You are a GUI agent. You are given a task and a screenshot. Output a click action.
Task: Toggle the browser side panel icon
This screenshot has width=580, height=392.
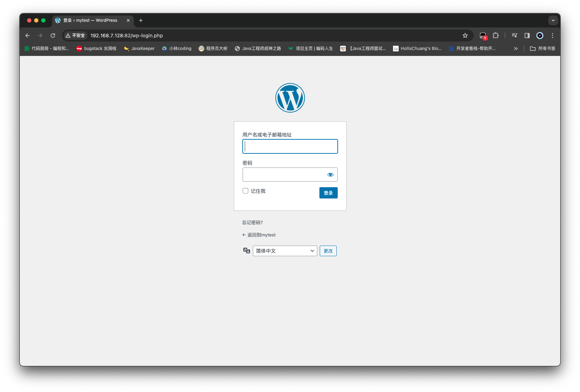[x=527, y=36]
